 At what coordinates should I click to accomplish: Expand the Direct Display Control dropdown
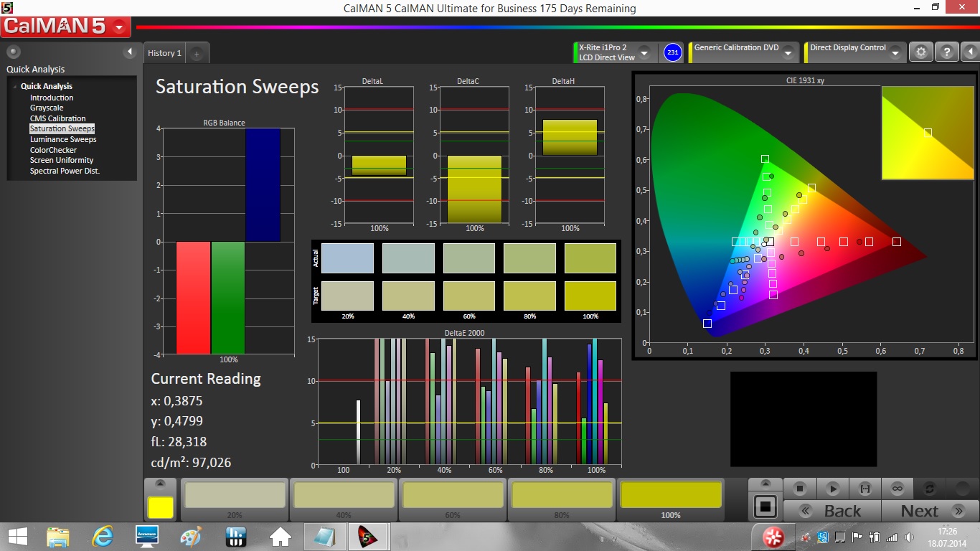pyautogui.click(x=895, y=53)
